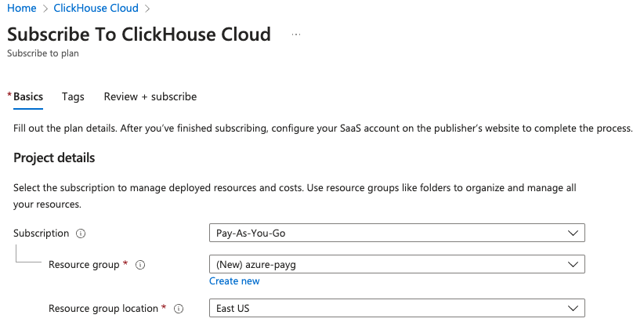Expand the (New) azure-payg resource group dropdown

(x=396, y=265)
